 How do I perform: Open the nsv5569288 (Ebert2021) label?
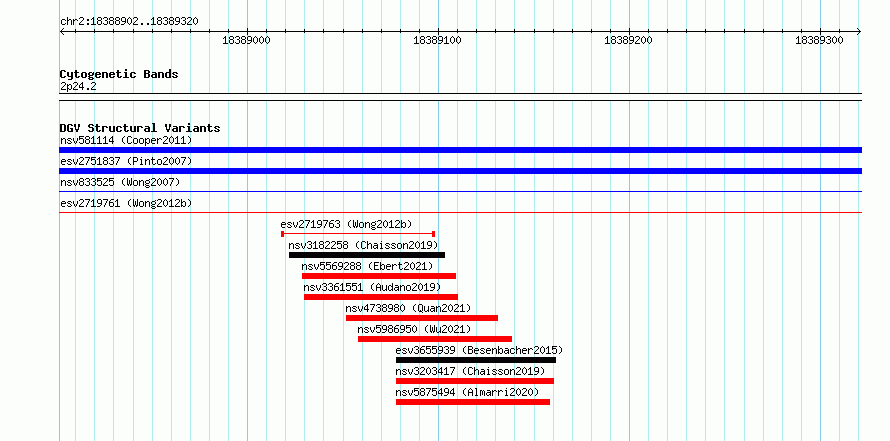point(367,266)
